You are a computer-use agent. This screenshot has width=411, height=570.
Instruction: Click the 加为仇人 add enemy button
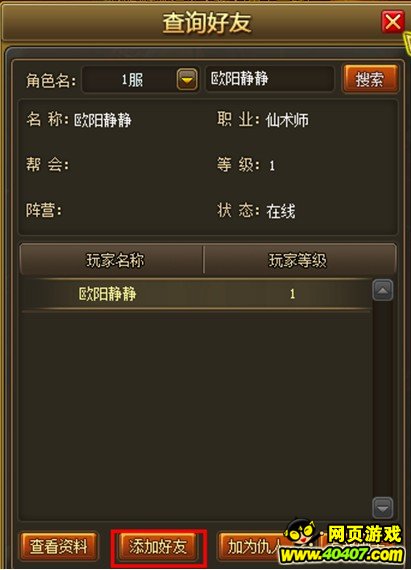(x=254, y=546)
